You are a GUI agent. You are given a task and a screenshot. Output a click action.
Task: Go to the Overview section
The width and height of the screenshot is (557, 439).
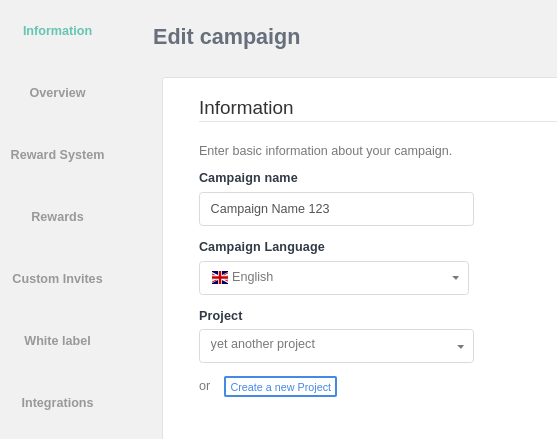pos(58,93)
